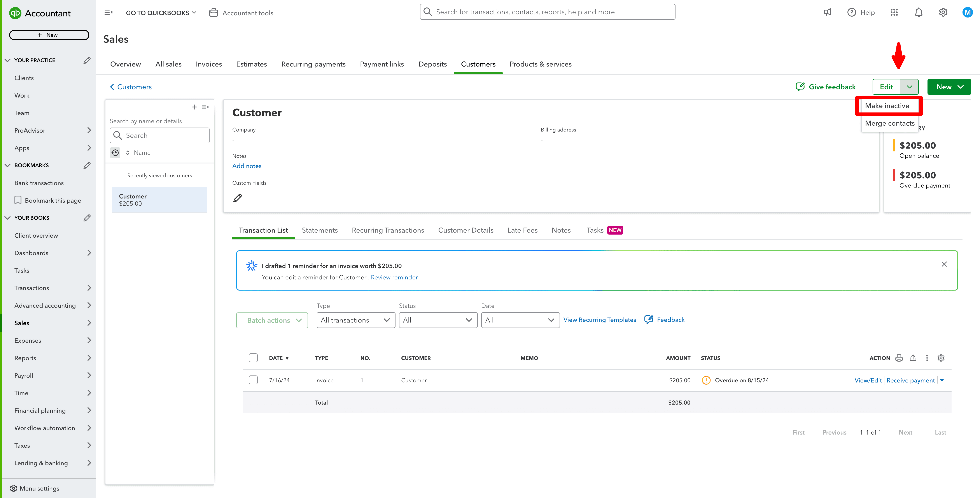
Task: Open the Batch actions dropdown
Action: (x=272, y=320)
